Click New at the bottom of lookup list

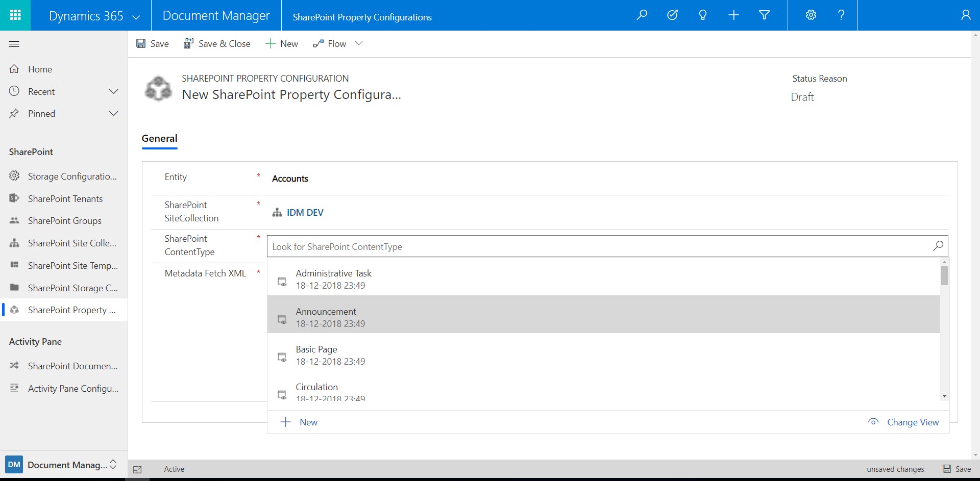pyautogui.click(x=299, y=422)
